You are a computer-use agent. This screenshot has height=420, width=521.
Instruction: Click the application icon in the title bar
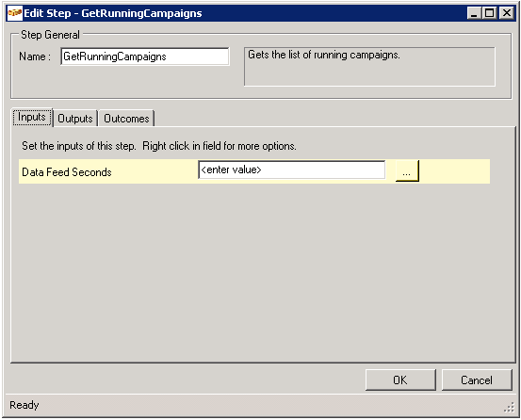point(15,13)
